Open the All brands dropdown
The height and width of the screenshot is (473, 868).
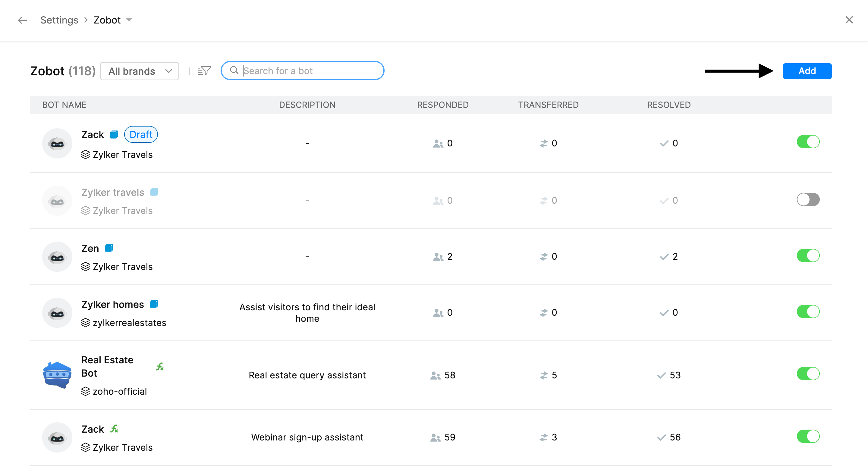coord(140,71)
